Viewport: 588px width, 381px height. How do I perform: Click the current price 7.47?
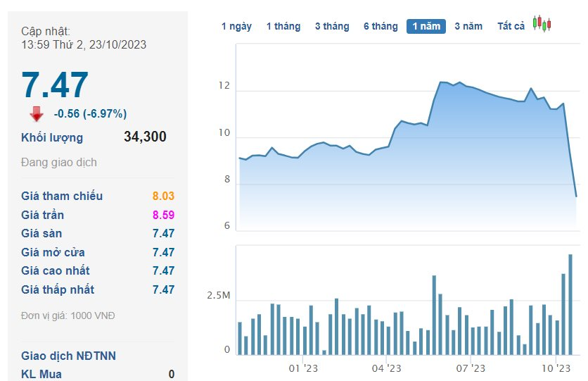pyautogui.click(x=55, y=85)
